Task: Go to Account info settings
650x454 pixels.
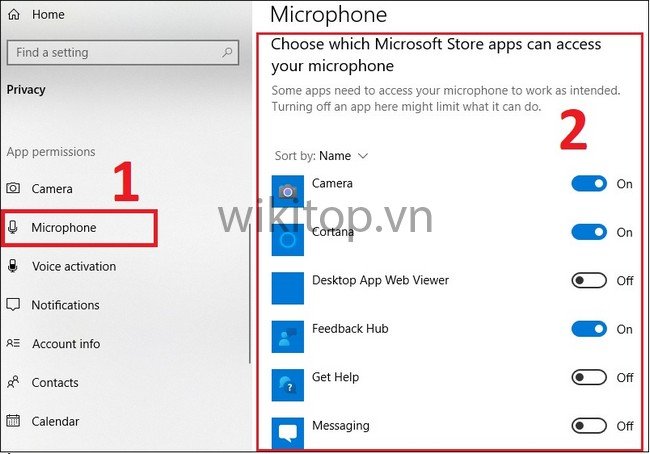Action: (65, 344)
